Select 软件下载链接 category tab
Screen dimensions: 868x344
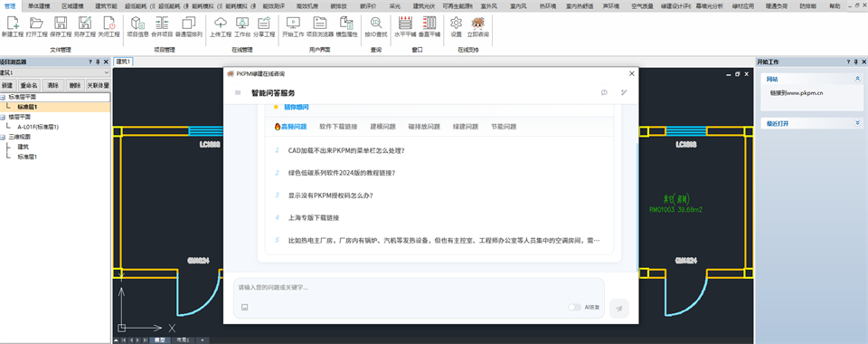click(338, 127)
